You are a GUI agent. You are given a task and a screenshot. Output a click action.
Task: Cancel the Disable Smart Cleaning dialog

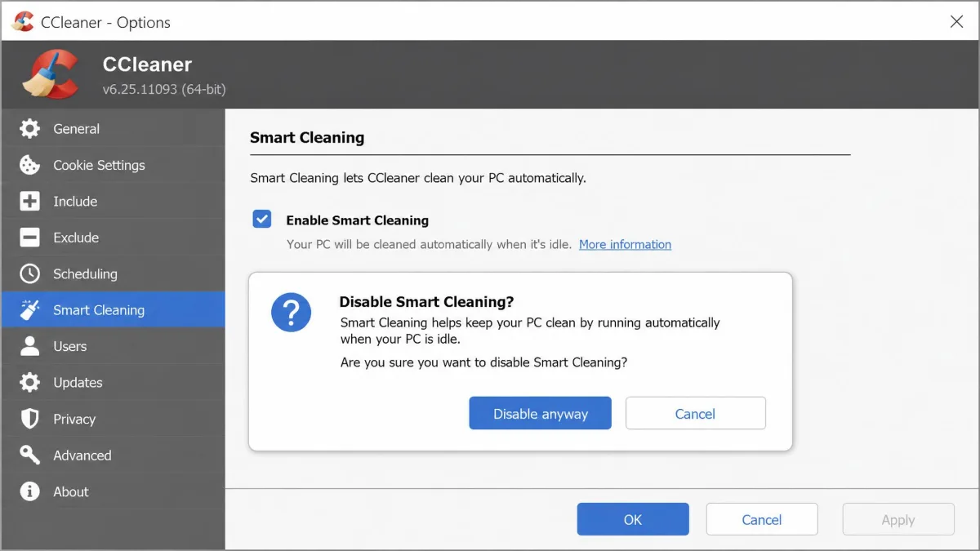pyautogui.click(x=695, y=413)
